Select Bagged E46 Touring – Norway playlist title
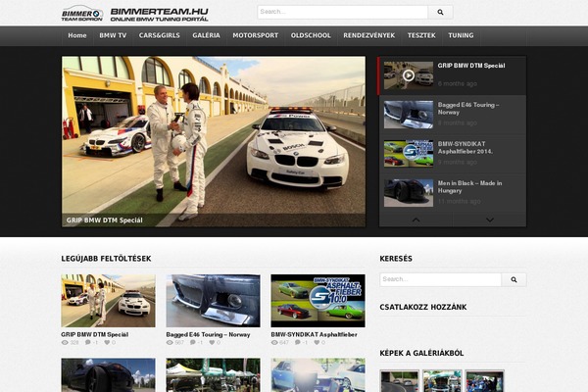 (x=468, y=109)
